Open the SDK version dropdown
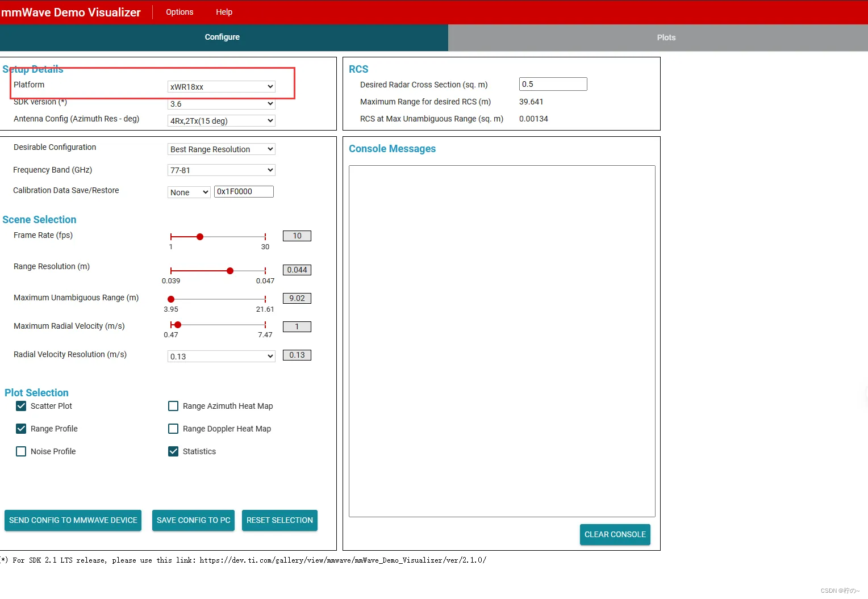 [x=222, y=104]
